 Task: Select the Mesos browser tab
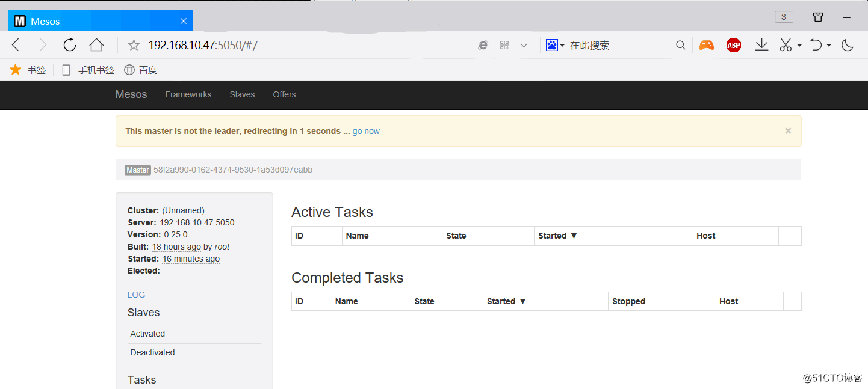pos(100,21)
